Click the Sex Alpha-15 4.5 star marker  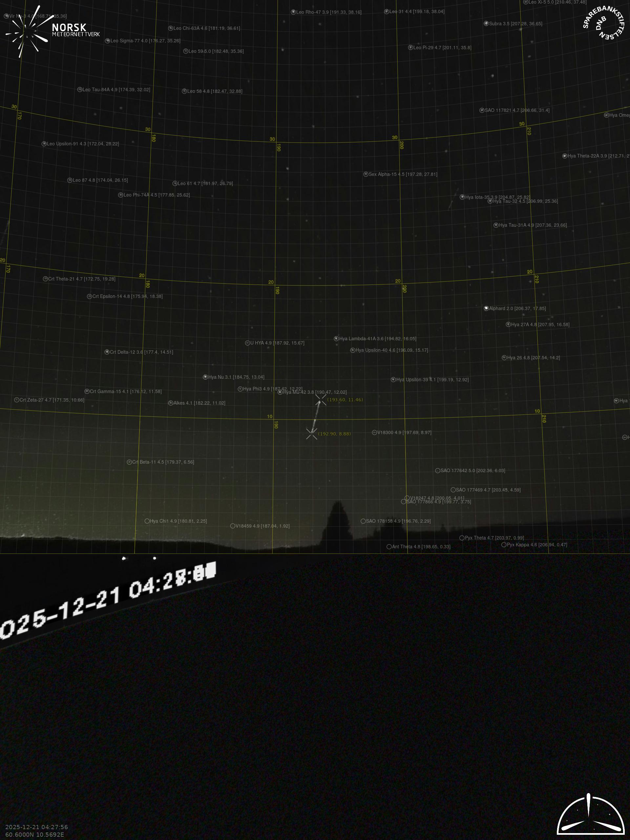[366, 174]
